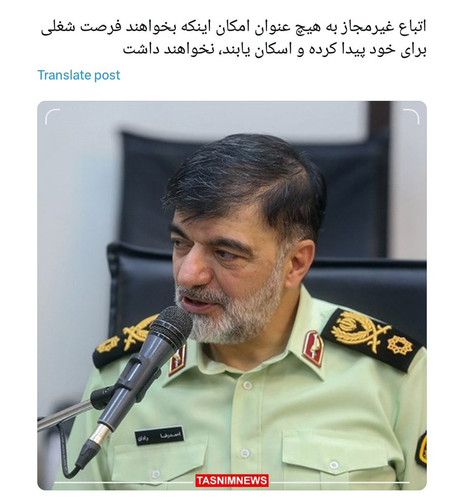This screenshot has height=500, width=461.
Task: Click the black name tag on shirt
Action: (x=159, y=435)
